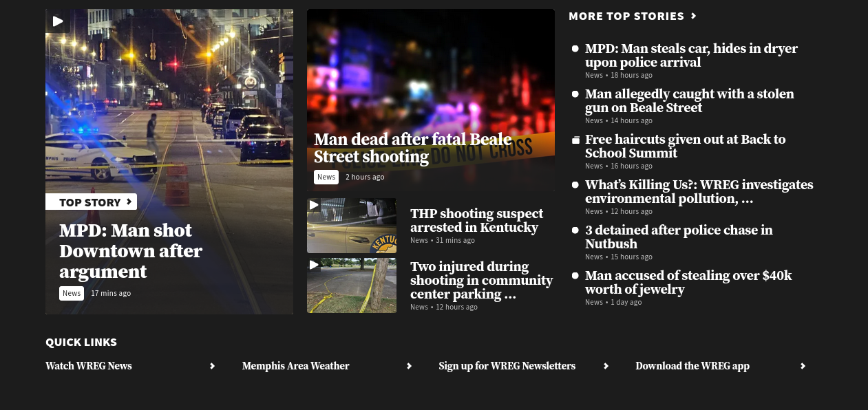The height and width of the screenshot is (410, 868).
Task: Open the What's Killing Us WREG investigation
Action: point(699,191)
